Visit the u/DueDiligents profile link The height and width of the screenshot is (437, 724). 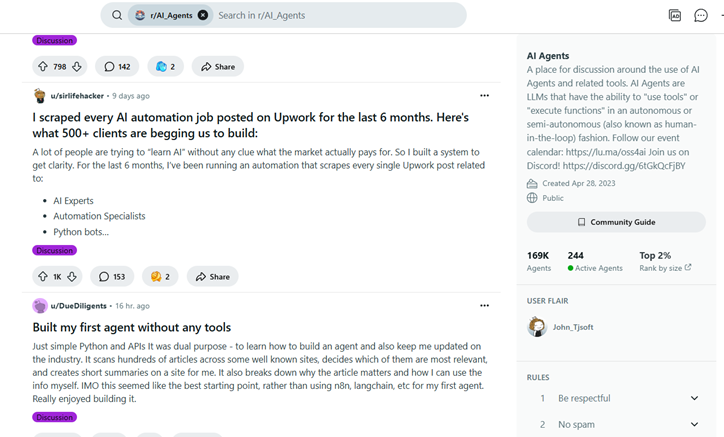coord(78,306)
